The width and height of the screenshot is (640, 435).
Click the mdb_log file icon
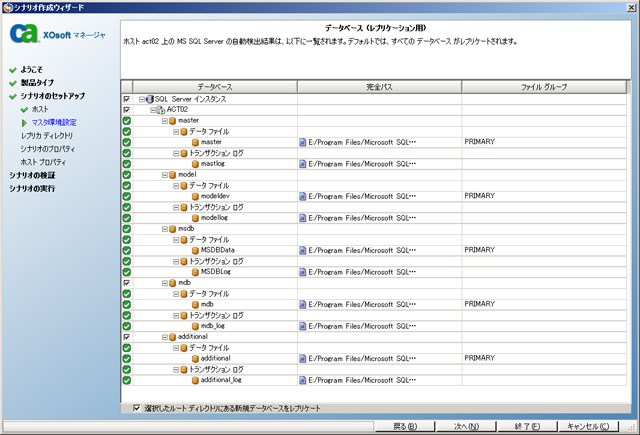(x=195, y=326)
